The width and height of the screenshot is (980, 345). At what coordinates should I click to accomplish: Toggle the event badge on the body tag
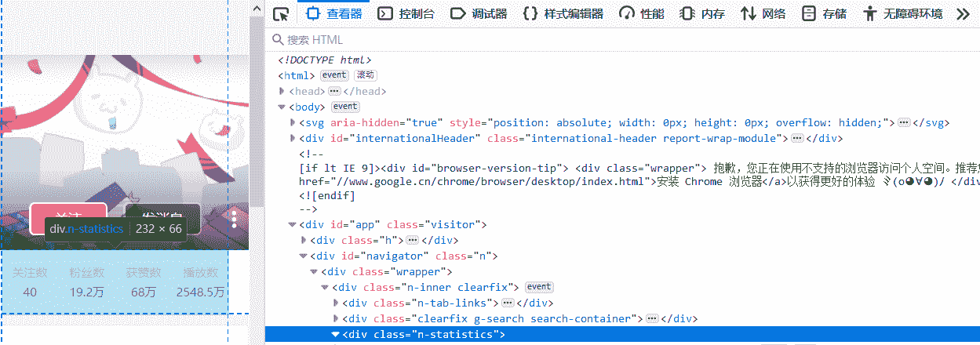(x=344, y=107)
